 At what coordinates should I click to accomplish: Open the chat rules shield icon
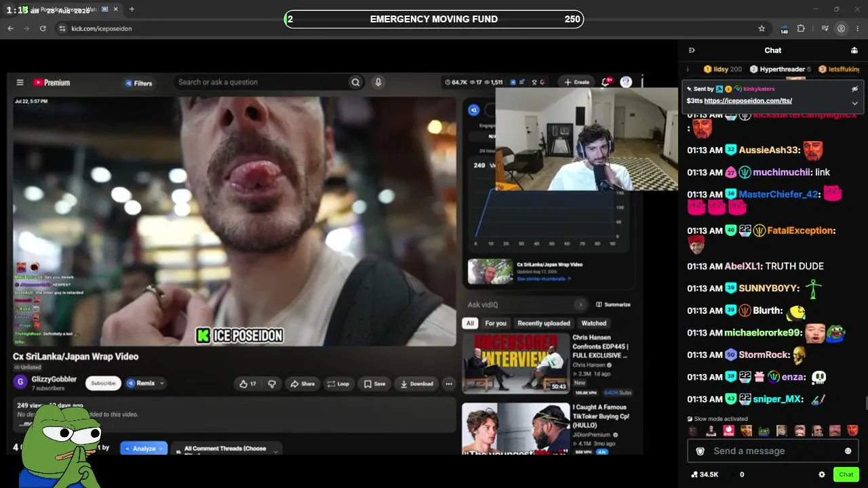[701, 451]
